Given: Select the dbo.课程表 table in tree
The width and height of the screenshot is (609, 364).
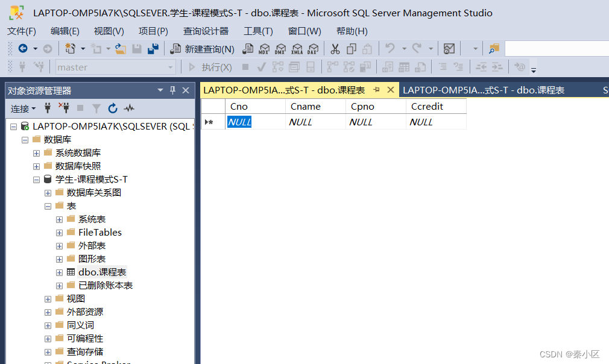Looking at the screenshot, I should tap(102, 272).
